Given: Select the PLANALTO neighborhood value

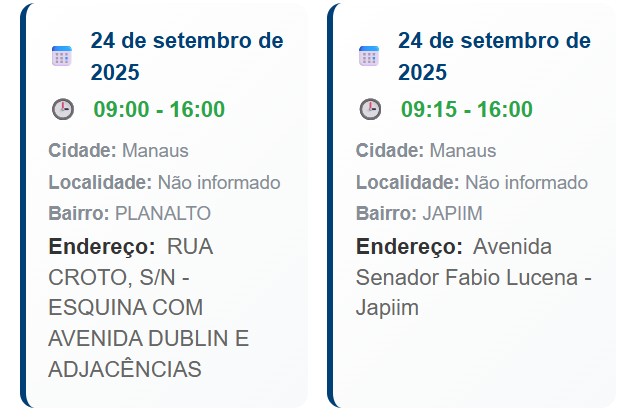Looking at the screenshot, I should pyautogui.click(x=163, y=213).
